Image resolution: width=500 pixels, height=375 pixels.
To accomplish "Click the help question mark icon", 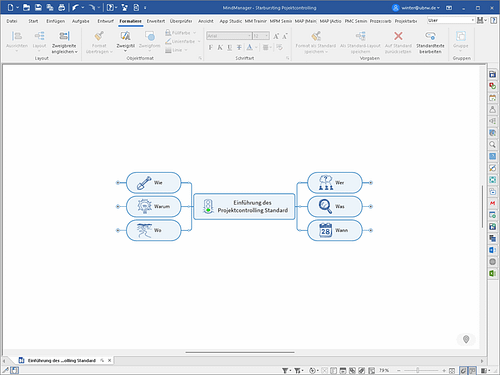I will pyautogui.click(x=494, y=21).
